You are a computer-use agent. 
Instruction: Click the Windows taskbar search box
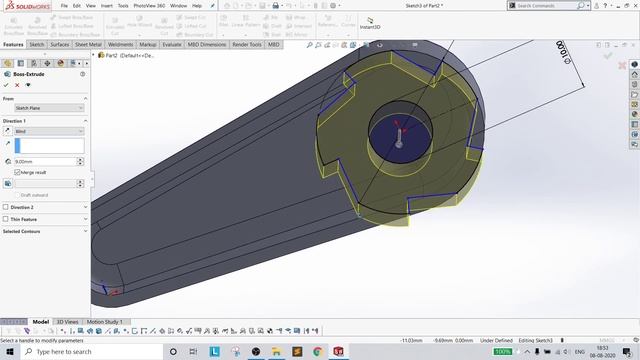click(x=91, y=351)
